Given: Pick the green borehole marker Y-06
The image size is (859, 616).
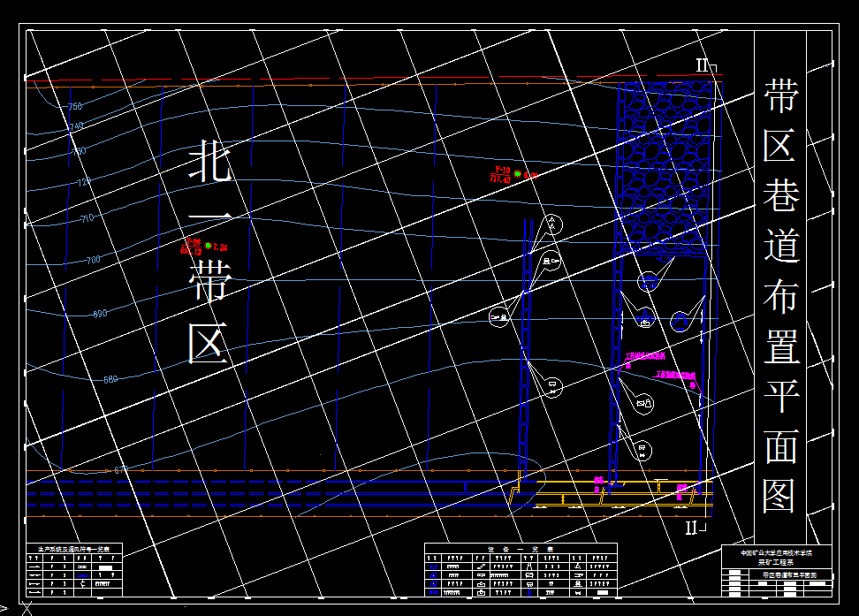Looking at the screenshot, I should point(208,246).
